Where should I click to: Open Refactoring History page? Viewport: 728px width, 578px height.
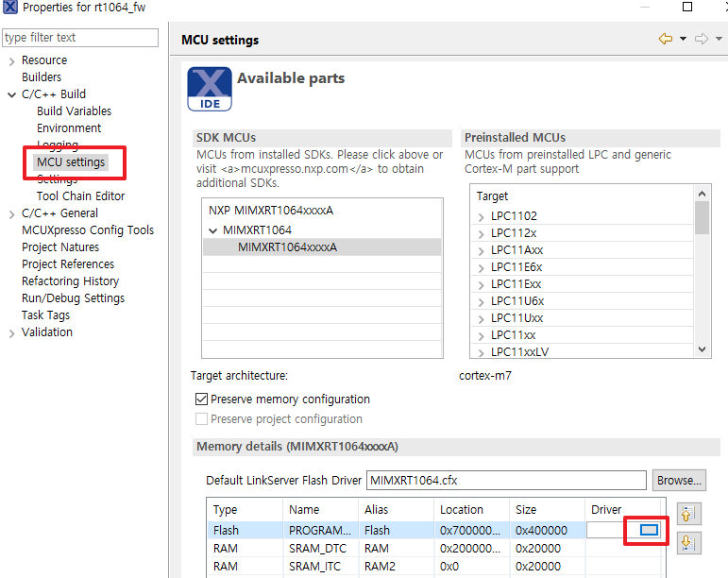[70, 281]
